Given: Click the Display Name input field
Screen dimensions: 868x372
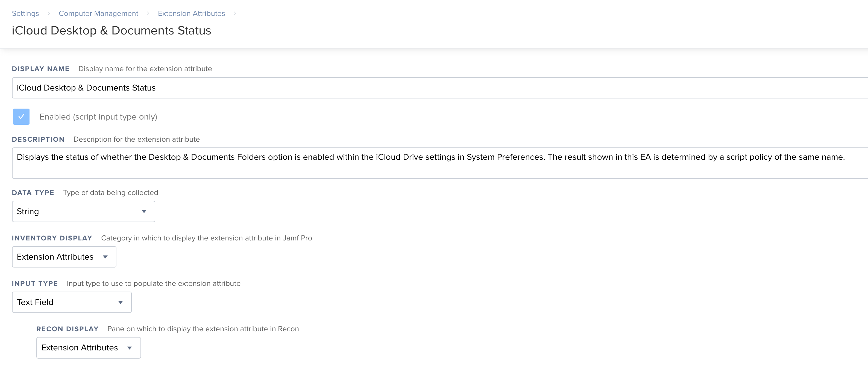Looking at the screenshot, I should 440,88.
